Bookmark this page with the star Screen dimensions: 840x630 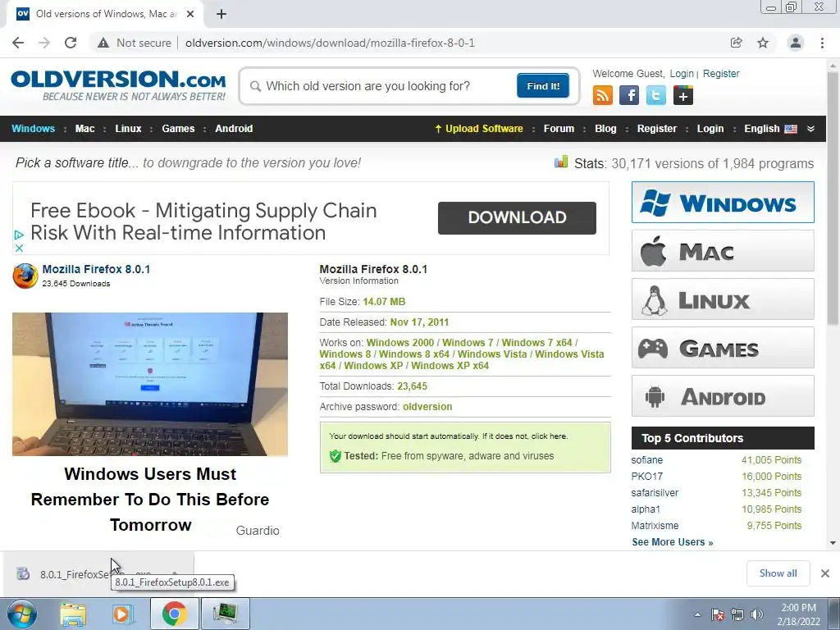point(763,43)
